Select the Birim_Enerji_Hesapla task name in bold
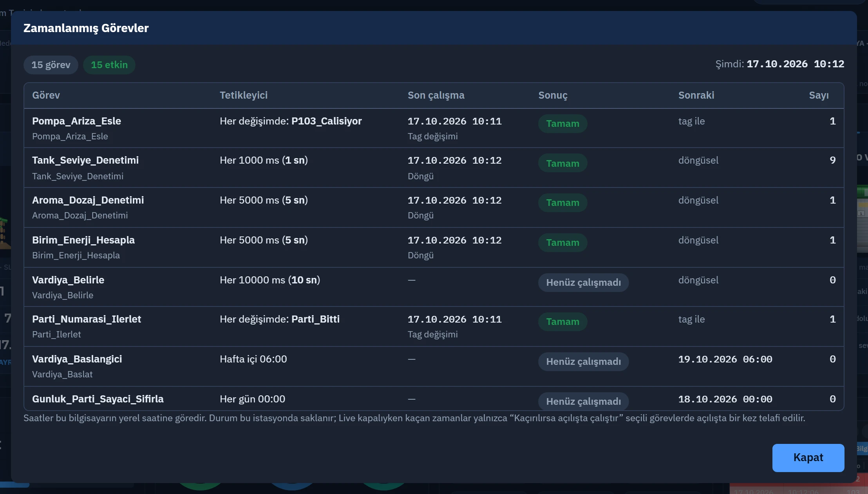The image size is (868, 494). coord(83,240)
